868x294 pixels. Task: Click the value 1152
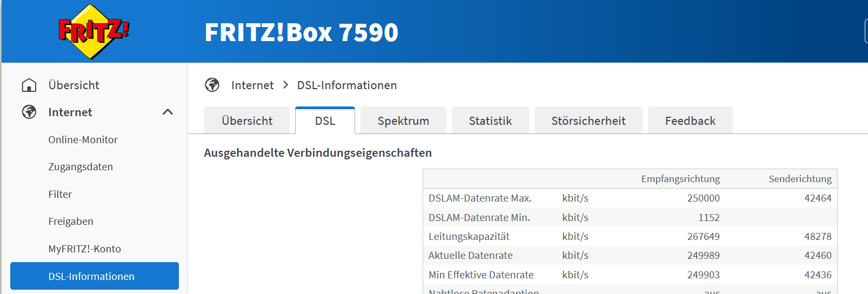coord(709,217)
